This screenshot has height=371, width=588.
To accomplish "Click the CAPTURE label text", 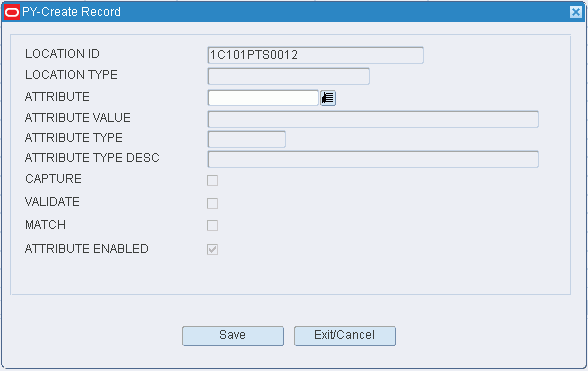I will point(53,179).
